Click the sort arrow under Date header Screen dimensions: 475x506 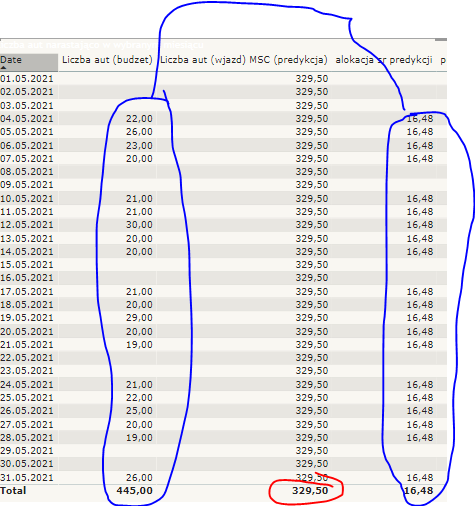(x=4, y=68)
